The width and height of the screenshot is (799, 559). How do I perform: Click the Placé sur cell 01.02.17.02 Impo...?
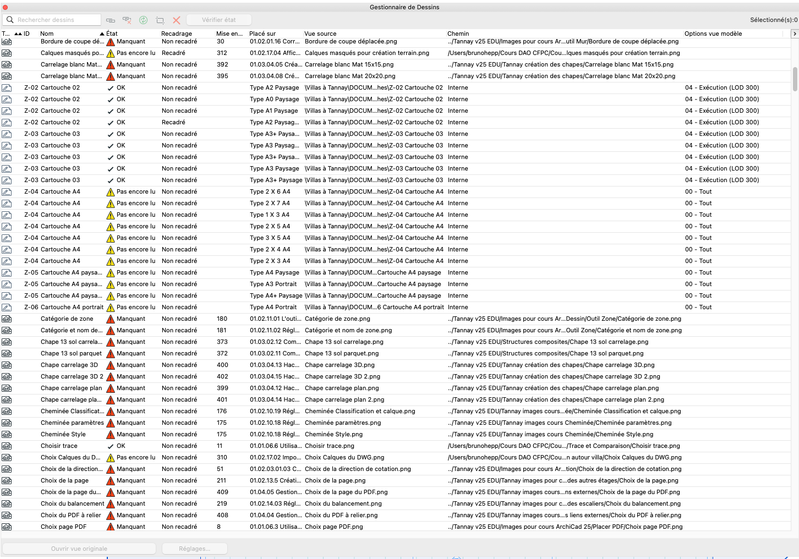click(x=275, y=458)
